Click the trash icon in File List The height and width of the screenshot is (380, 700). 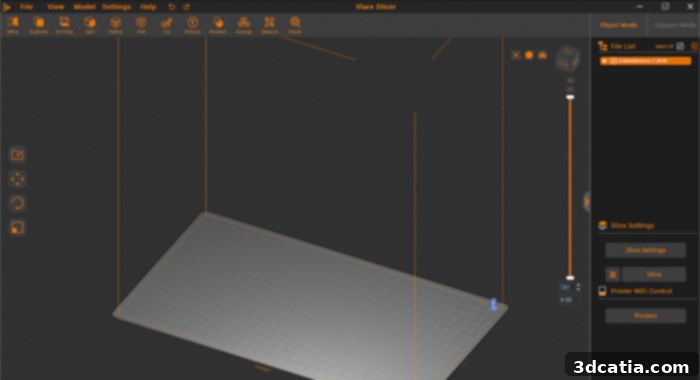coord(694,46)
